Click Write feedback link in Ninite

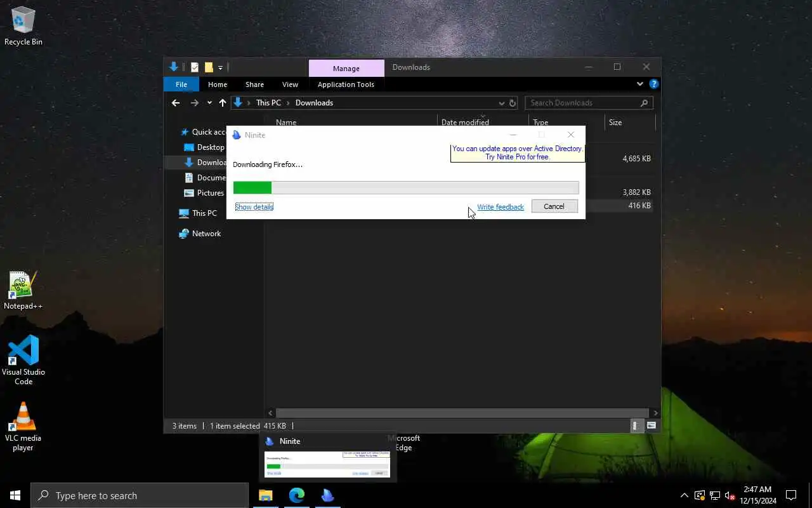501,207
